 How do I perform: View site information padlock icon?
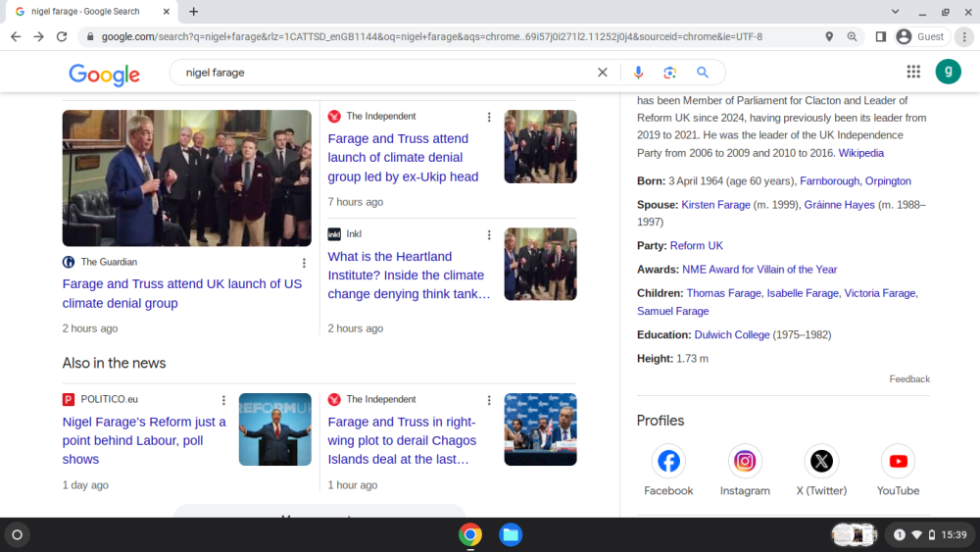[x=90, y=37]
